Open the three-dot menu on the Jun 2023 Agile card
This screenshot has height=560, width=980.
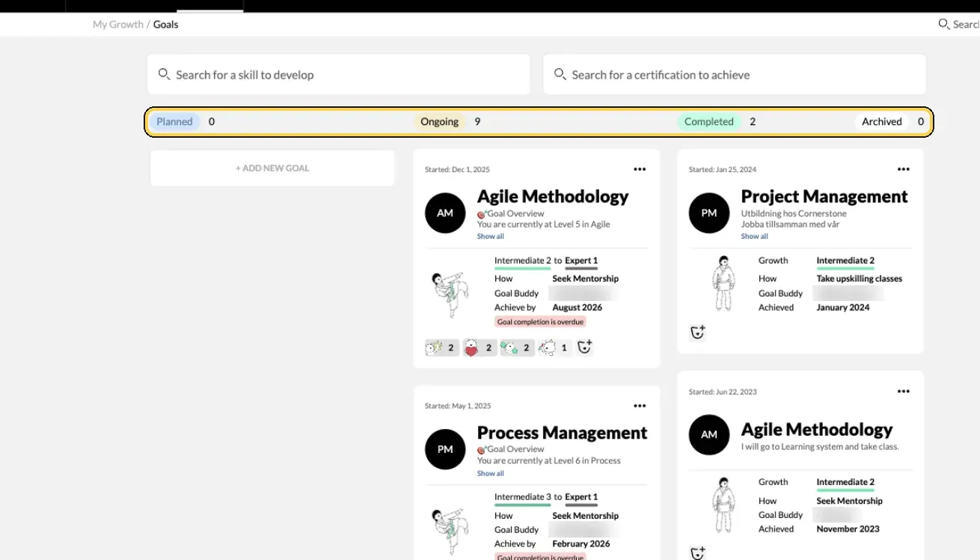point(904,392)
